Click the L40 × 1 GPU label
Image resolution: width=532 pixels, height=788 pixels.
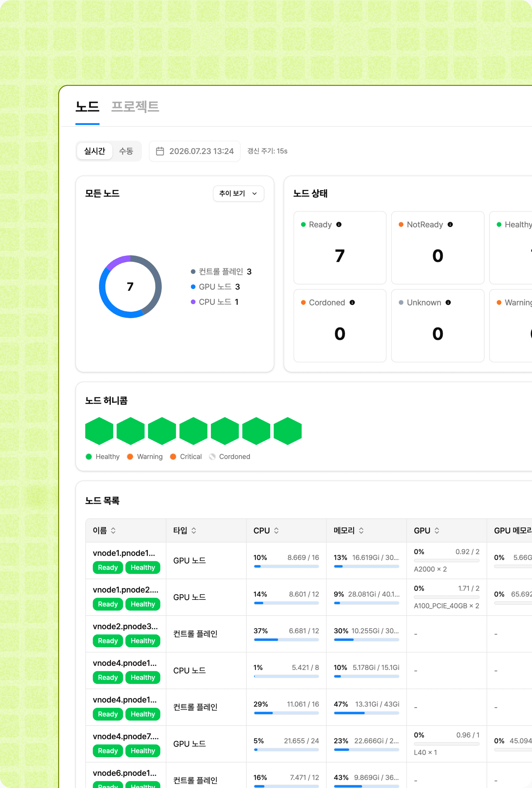click(x=425, y=752)
